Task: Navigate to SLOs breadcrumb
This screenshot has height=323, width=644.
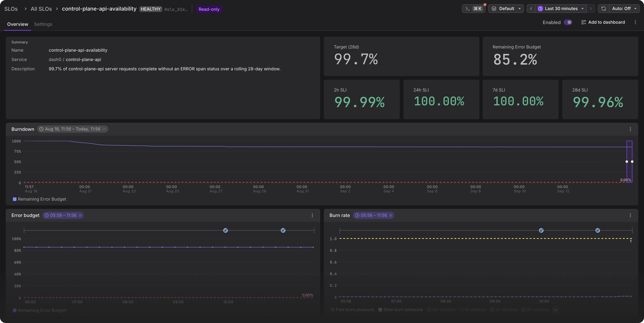Action: [11, 9]
